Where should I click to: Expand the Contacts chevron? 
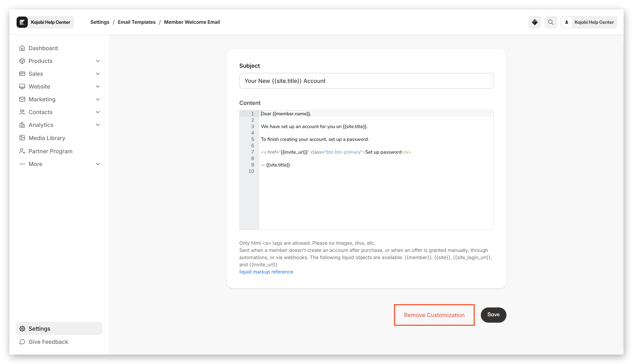coord(98,112)
